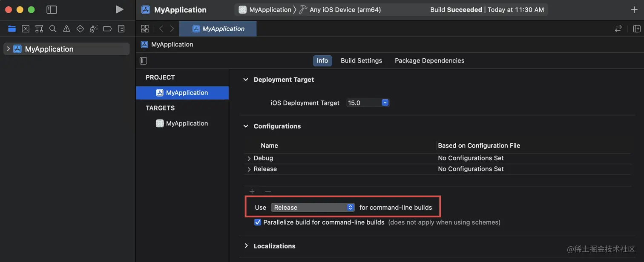Open the related items grid menu
Screen dimensions: 644x262
tap(145, 28)
